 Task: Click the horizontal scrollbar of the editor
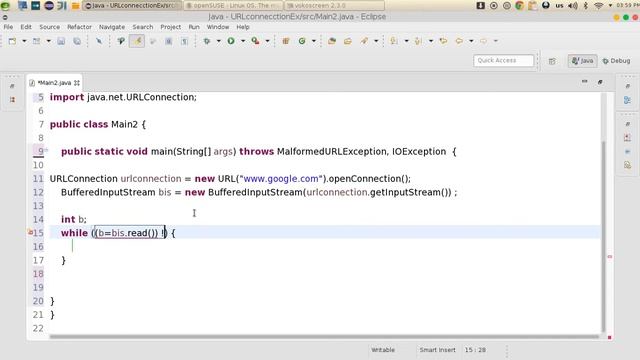click(x=324, y=337)
